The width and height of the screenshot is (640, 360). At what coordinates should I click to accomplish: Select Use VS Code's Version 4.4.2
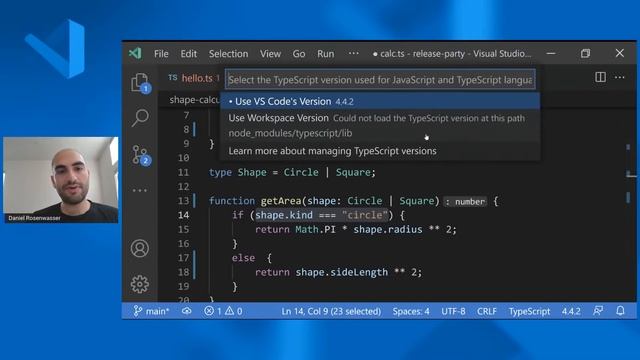(x=380, y=101)
